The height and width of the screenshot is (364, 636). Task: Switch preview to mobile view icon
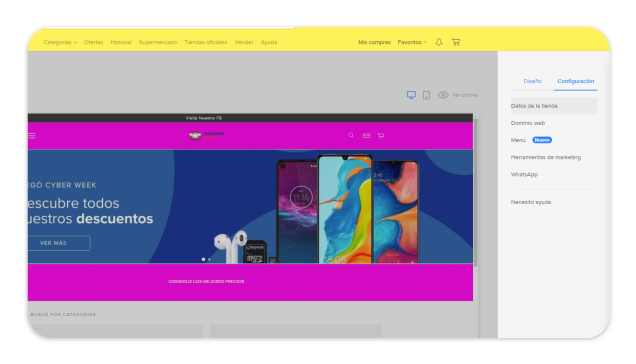tap(426, 95)
